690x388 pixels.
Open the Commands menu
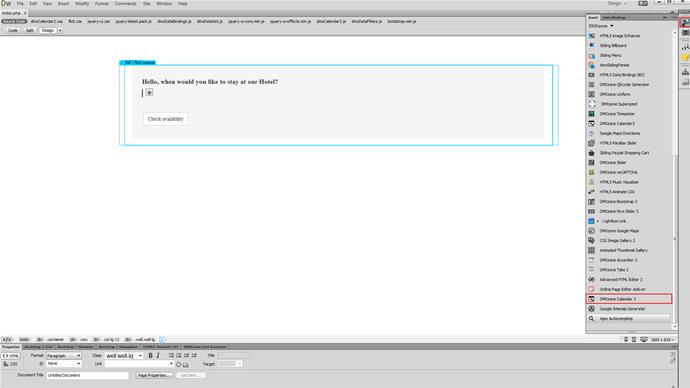[125, 4]
